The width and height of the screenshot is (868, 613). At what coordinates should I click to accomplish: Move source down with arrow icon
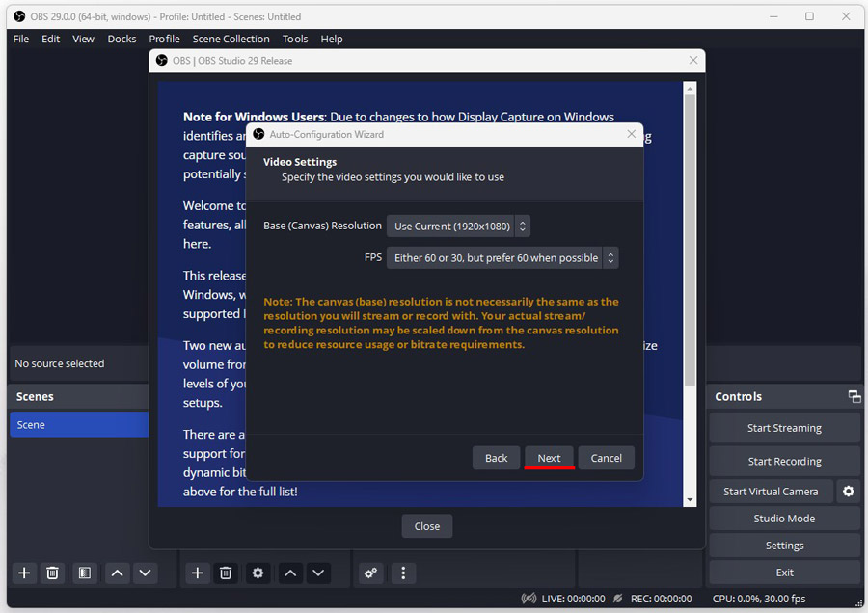[x=318, y=573]
